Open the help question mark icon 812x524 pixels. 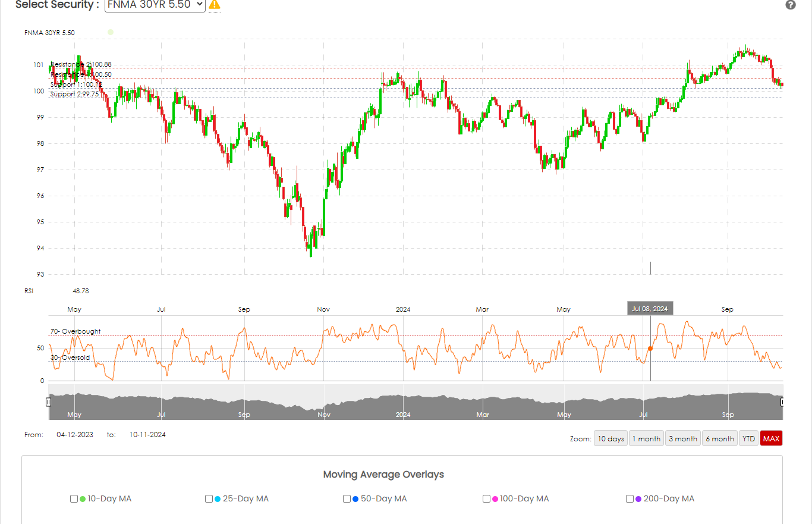pos(791,5)
